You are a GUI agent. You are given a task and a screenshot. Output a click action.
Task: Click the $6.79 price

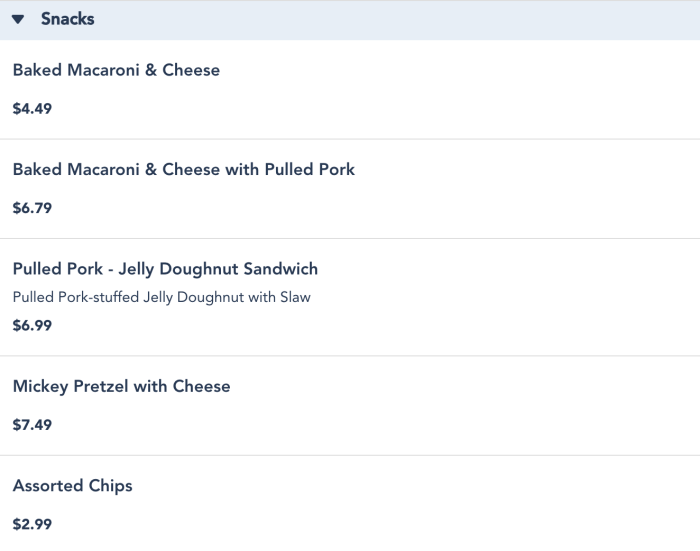(32, 208)
